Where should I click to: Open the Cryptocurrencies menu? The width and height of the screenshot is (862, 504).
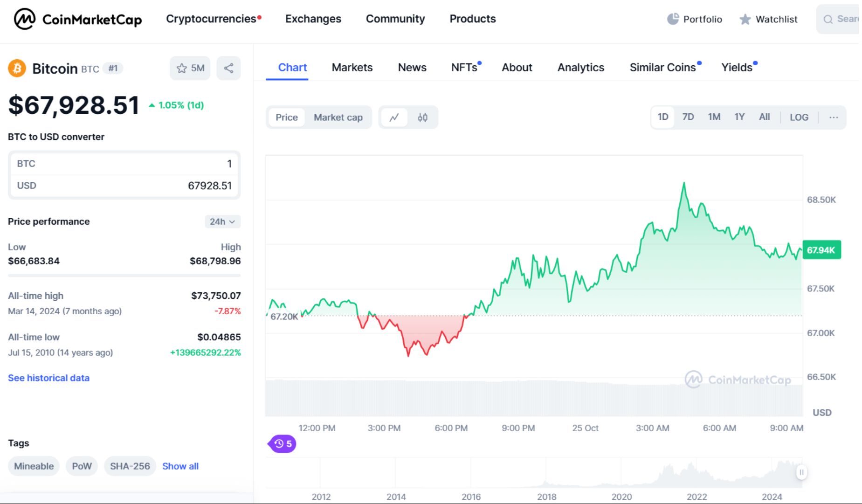tap(210, 19)
